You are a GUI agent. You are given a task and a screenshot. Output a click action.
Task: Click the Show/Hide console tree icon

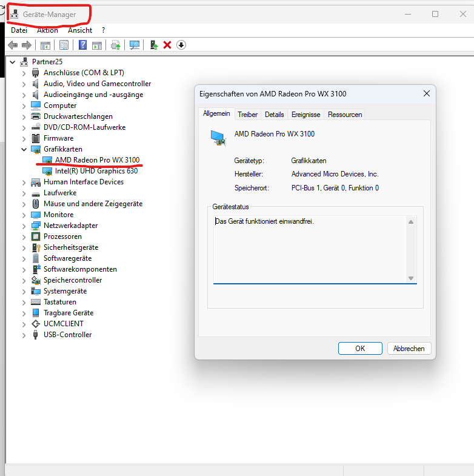[45, 45]
